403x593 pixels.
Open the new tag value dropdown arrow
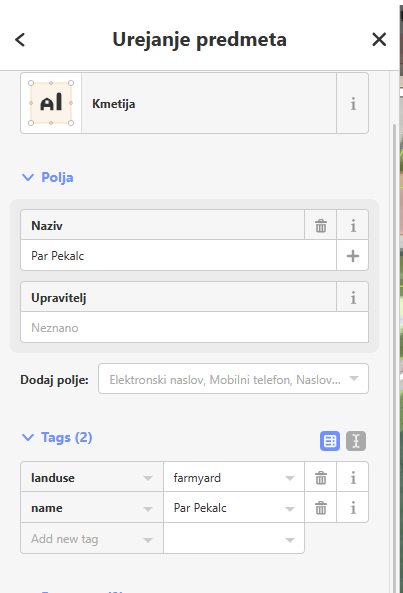(x=290, y=540)
